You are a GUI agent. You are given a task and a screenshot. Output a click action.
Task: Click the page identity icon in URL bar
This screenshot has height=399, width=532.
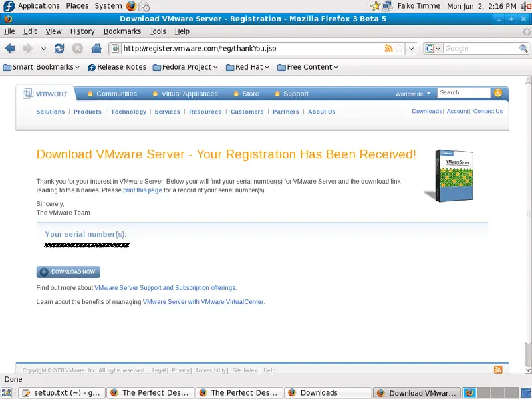(x=115, y=49)
